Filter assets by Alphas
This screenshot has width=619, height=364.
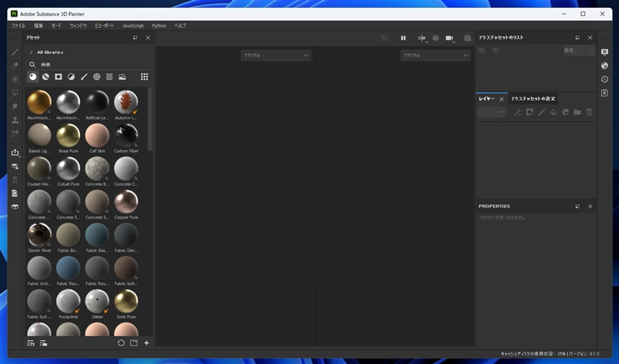[x=96, y=77]
